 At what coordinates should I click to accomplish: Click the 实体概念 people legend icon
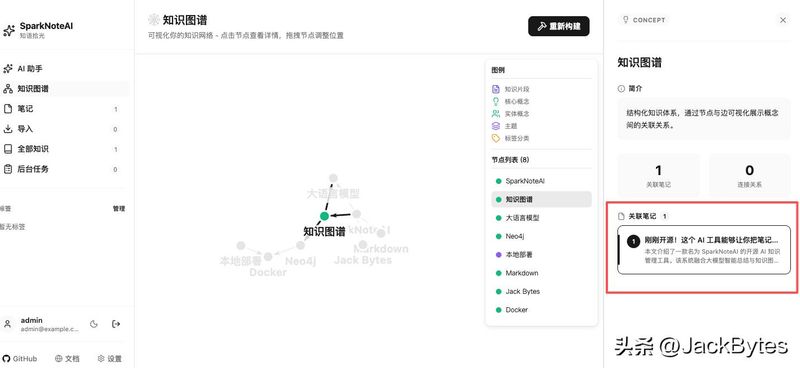tap(495, 113)
